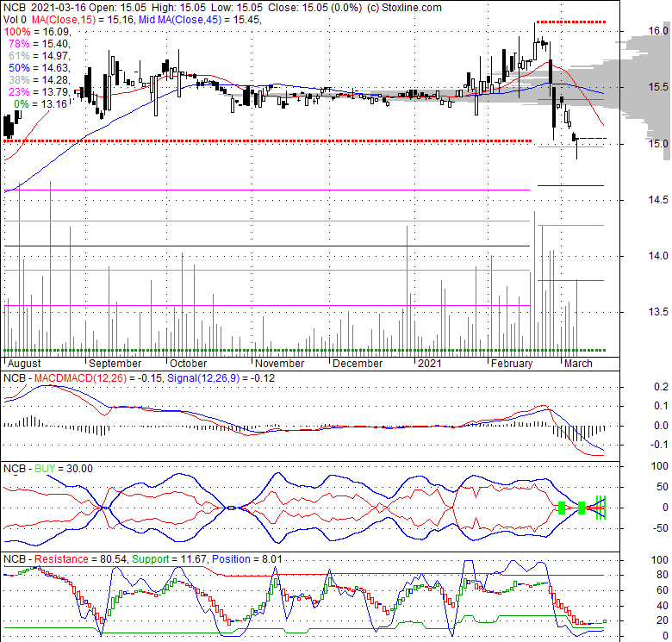Viewport: 672px width, 642px height.
Task: Click the first green buy signal marker
Action: click(x=562, y=508)
